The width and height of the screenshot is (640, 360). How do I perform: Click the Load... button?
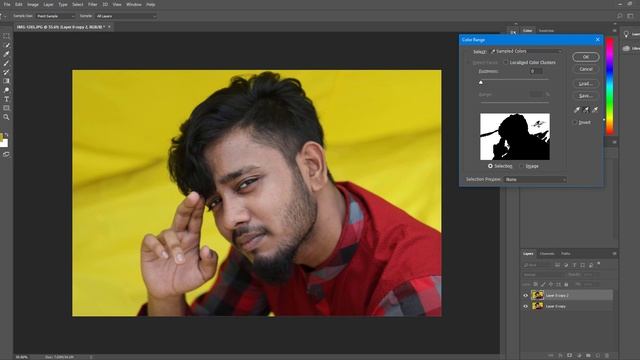pos(586,83)
